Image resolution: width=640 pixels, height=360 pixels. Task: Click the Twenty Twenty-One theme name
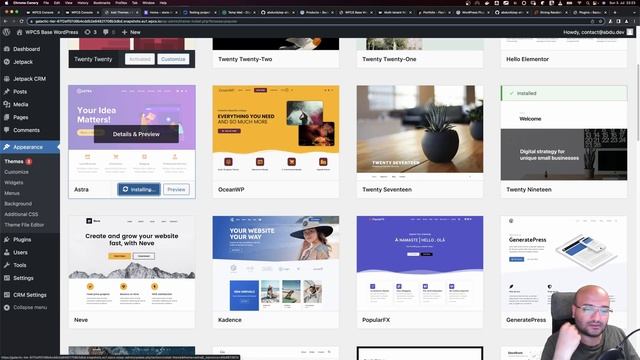click(389, 59)
